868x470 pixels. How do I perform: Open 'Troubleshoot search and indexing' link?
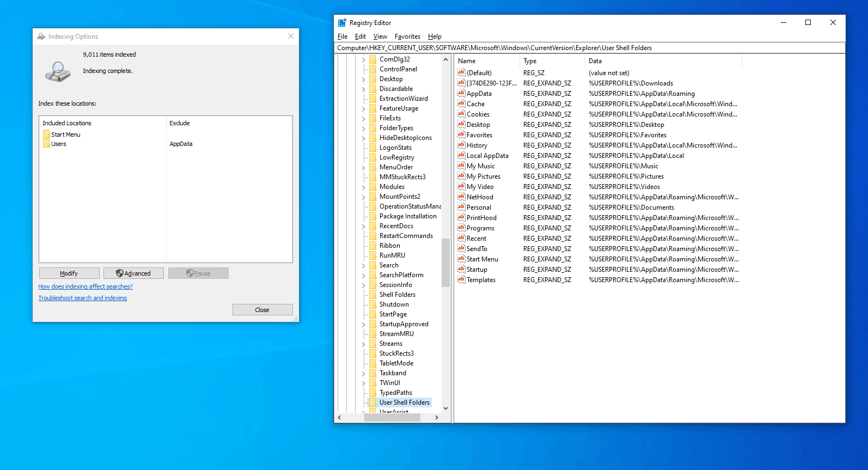[x=82, y=298]
